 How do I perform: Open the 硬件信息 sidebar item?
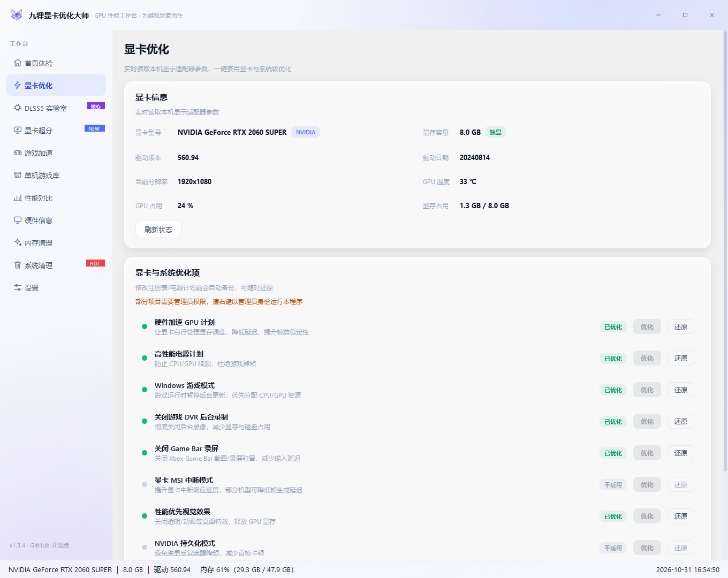pyautogui.click(x=56, y=220)
